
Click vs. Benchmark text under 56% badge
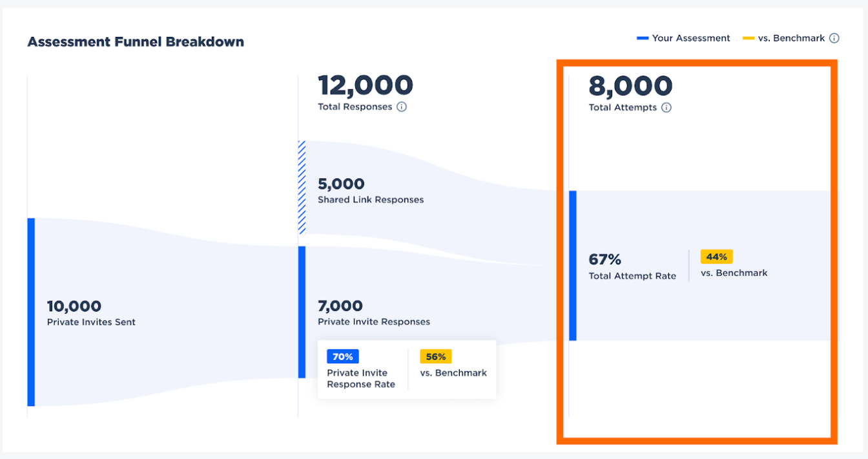tap(453, 373)
